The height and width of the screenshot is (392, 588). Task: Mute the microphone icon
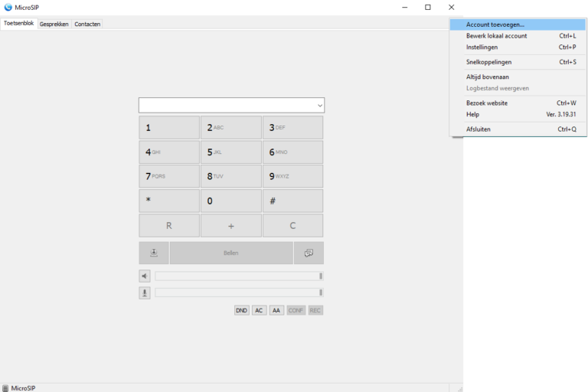tap(145, 292)
